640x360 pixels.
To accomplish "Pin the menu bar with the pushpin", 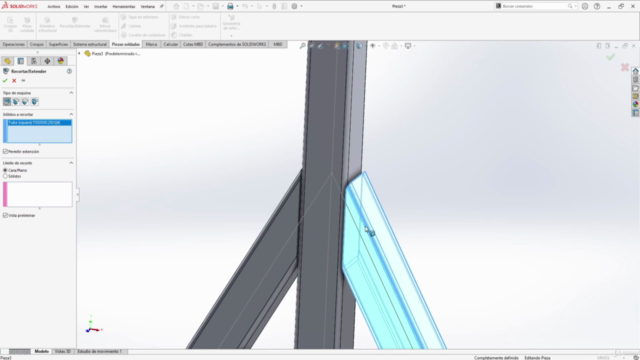I will coord(162,7).
